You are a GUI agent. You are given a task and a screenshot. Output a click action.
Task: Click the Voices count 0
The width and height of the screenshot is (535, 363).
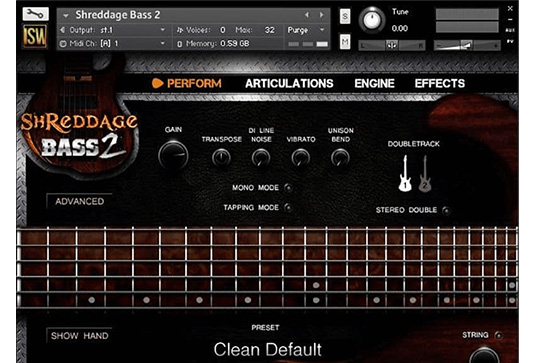pos(222,30)
